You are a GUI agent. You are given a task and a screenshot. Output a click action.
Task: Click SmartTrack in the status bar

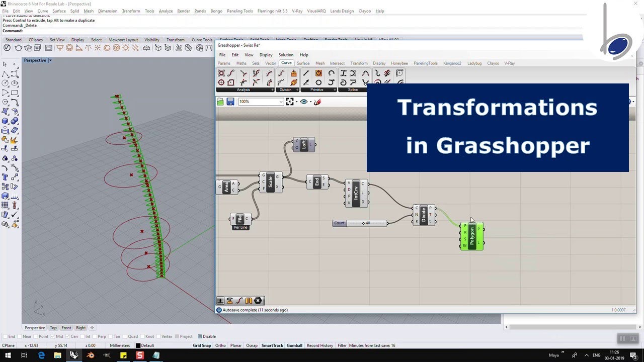[272, 345]
